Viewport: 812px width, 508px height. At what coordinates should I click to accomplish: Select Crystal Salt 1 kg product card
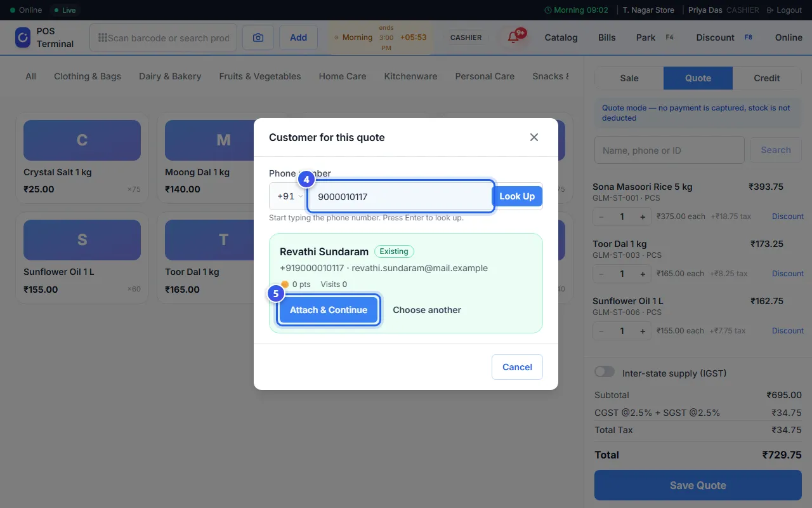[x=82, y=158]
